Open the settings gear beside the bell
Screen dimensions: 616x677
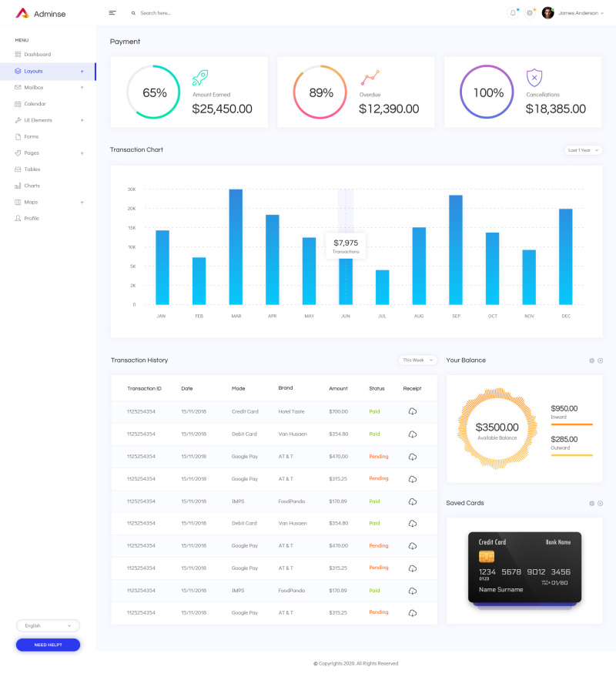[528, 12]
